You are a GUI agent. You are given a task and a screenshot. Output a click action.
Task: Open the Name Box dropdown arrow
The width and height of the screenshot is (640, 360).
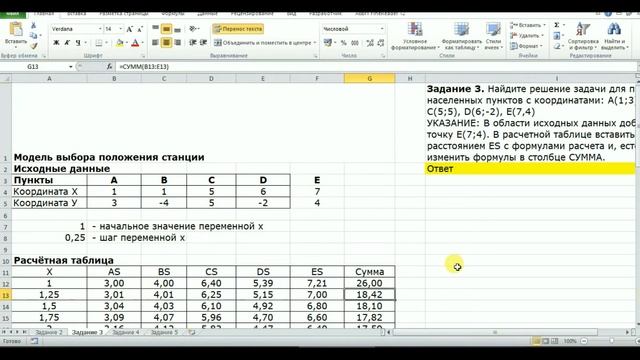coord(71,67)
